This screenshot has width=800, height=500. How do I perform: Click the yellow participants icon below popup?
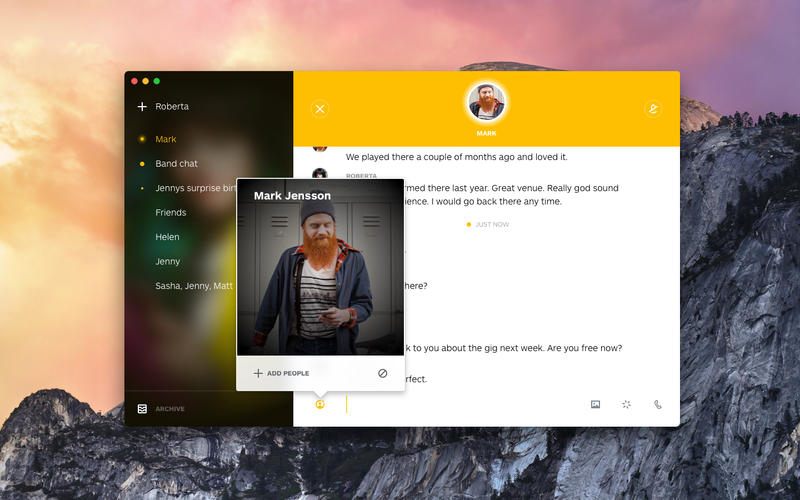click(x=320, y=404)
